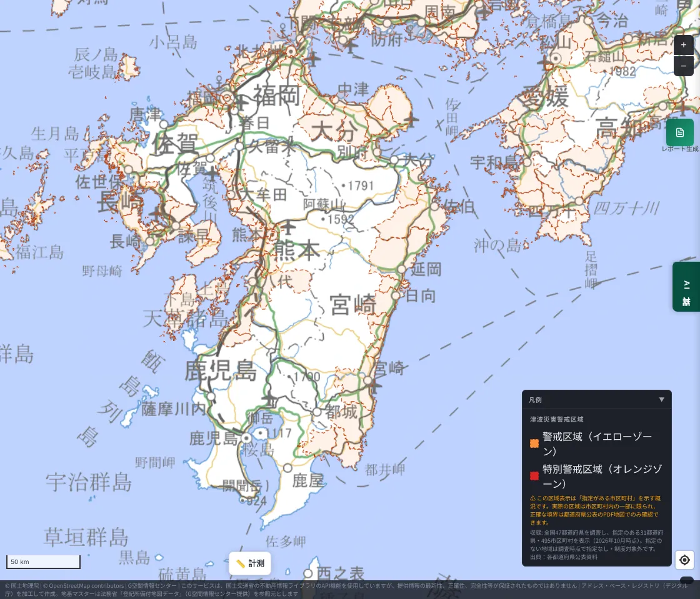Click the 津波災害警戒区域 legend heading
Image resolution: width=700 pixels, height=599 pixels.
(x=557, y=419)
